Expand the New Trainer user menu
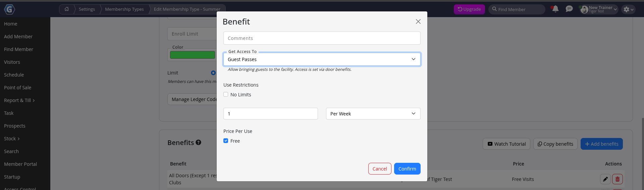 tap(599, 9)
